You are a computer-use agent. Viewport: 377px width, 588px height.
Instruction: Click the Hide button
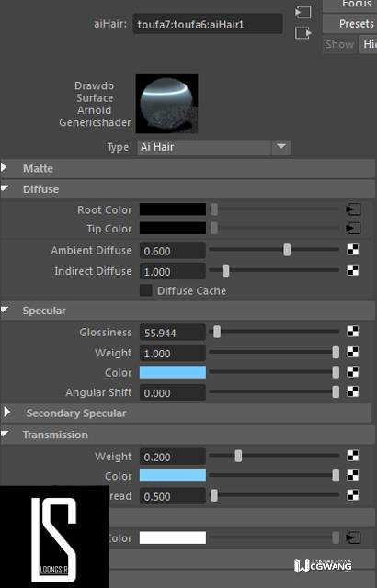pos(368,44)
